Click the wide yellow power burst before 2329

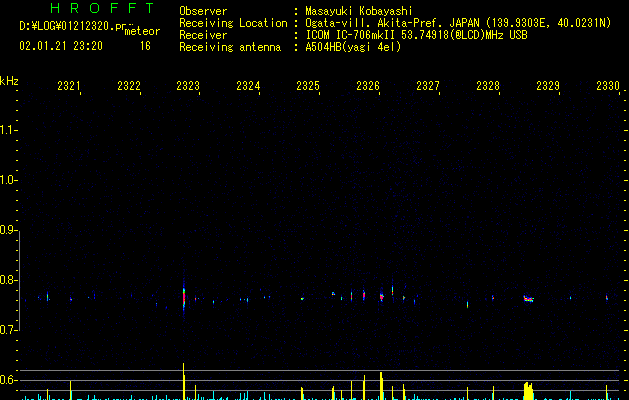coord(529,391)
